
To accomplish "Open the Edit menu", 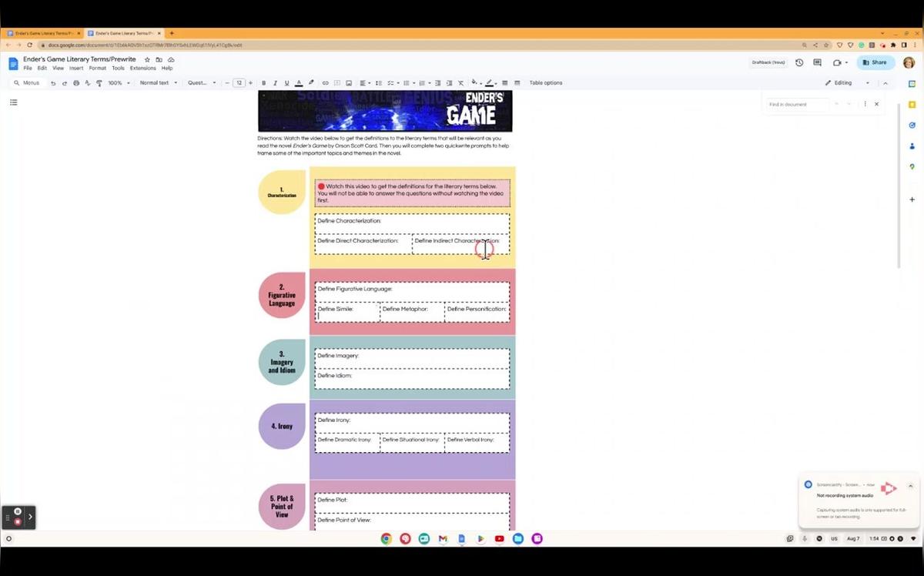I will (42, 69).
